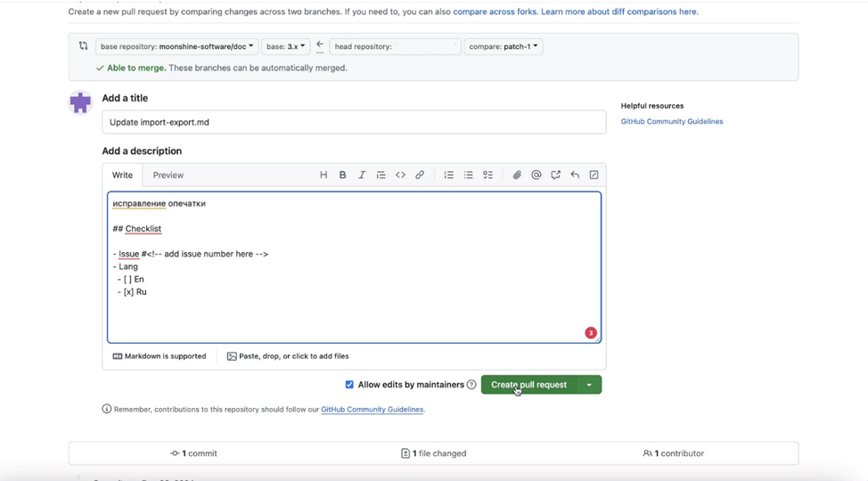Image resolution: width=868 pixels, height=481 pixels.
Task: Reference an issue or pull request icon
Action: point(555,175)
